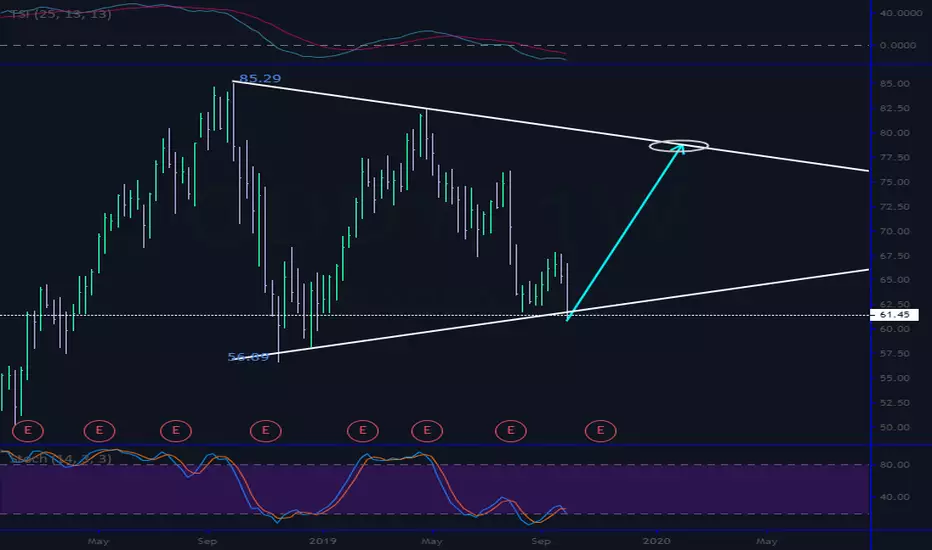Click the 50.00 price axis label
Screen dimensions: 932x550
(x=895, y=427)
